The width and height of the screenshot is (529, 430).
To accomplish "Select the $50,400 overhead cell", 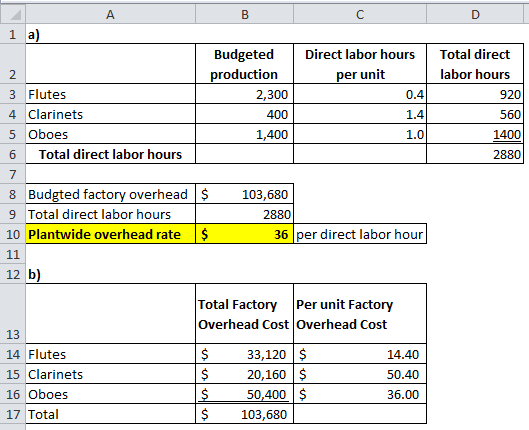I will [245, 394].
